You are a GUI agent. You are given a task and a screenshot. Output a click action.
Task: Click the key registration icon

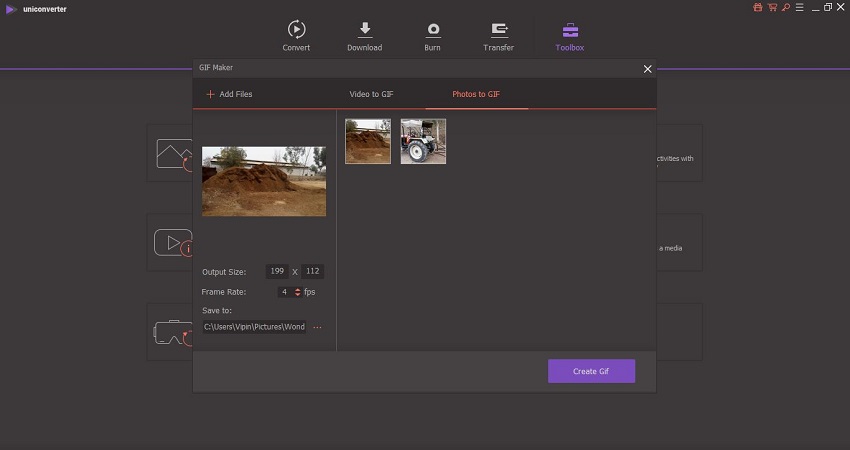(785, 8)
